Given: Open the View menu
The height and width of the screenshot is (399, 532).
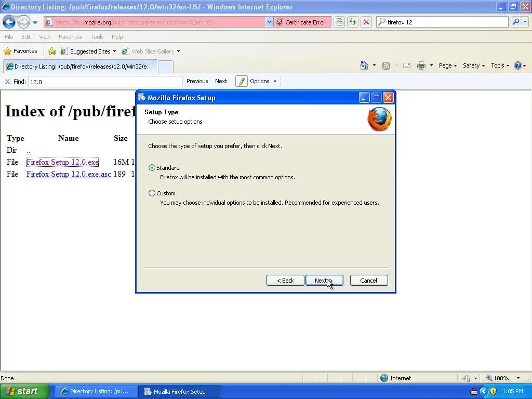Looking at the screenshot, I should point(45,37).
